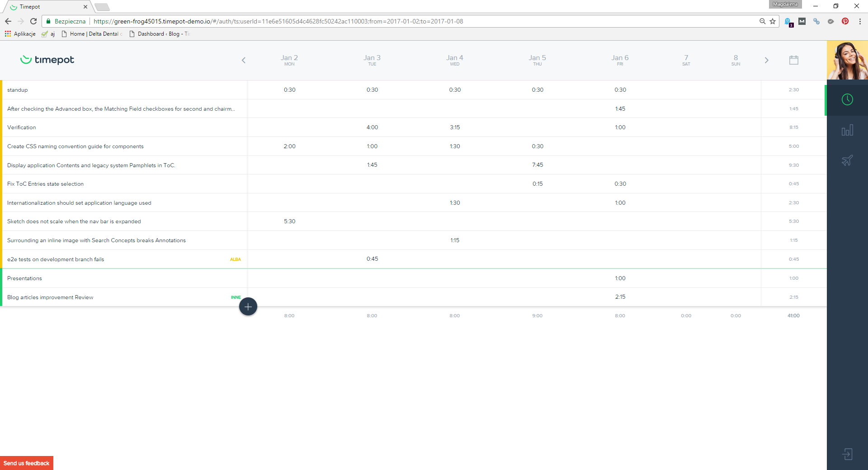Click e2e tests on development branch task
This screenshot has width=868, height=470.
(56, 259)
